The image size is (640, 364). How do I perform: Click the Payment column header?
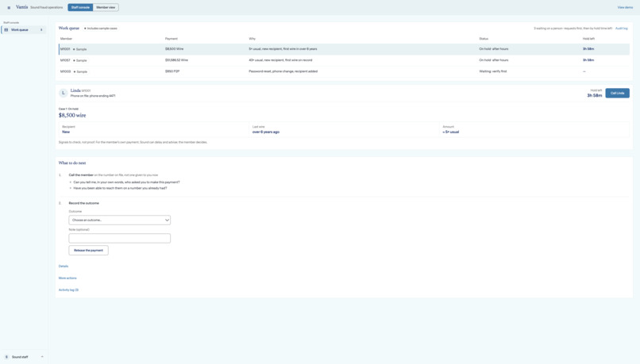(x=171, y=39)
